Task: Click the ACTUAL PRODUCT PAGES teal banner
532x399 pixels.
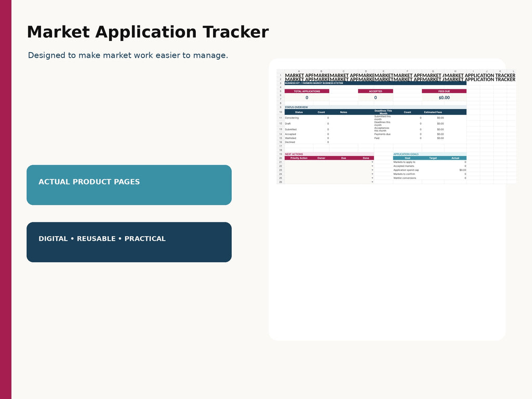Action: pos(129,185)
